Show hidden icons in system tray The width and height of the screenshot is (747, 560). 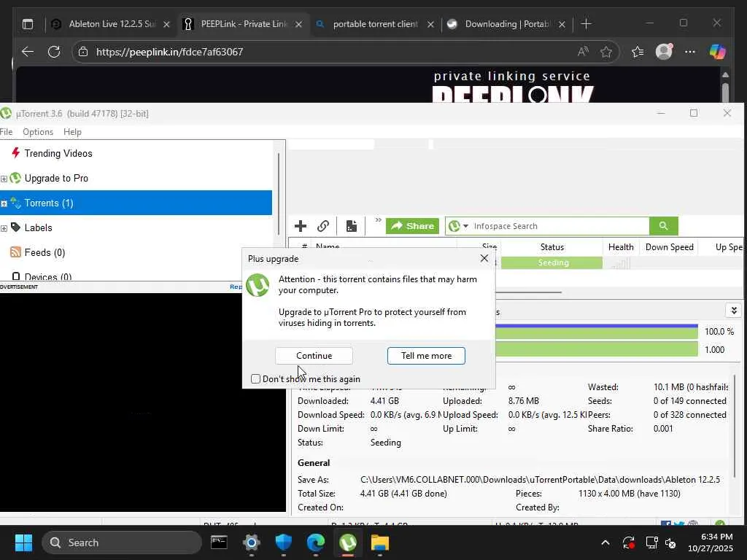605,542
